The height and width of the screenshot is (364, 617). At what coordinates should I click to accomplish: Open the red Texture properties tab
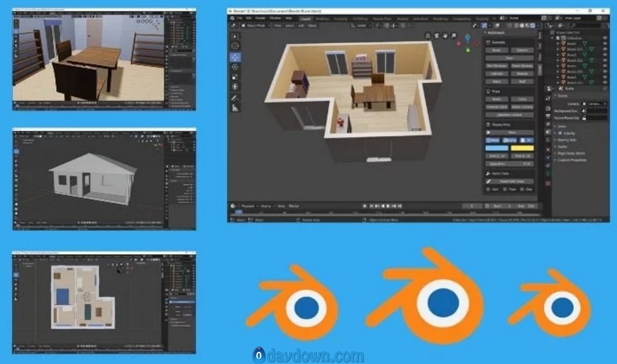pyautogui.click(x=548, y=183)
